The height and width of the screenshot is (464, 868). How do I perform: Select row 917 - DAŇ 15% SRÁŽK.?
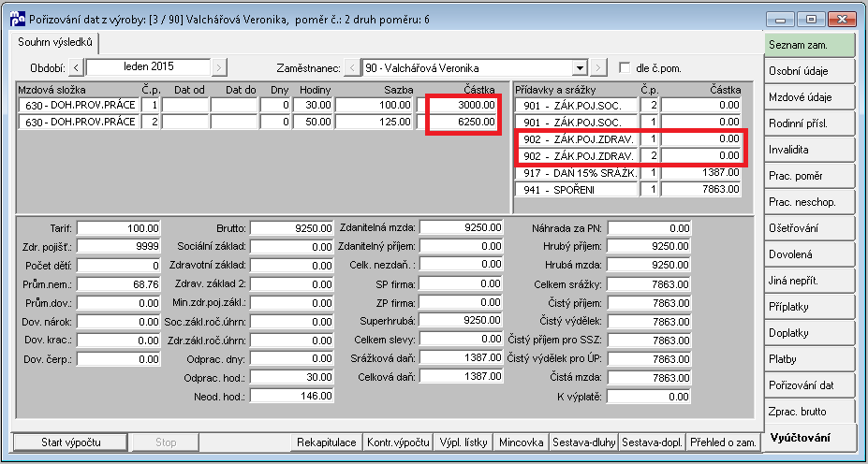(x=627, y=172)
